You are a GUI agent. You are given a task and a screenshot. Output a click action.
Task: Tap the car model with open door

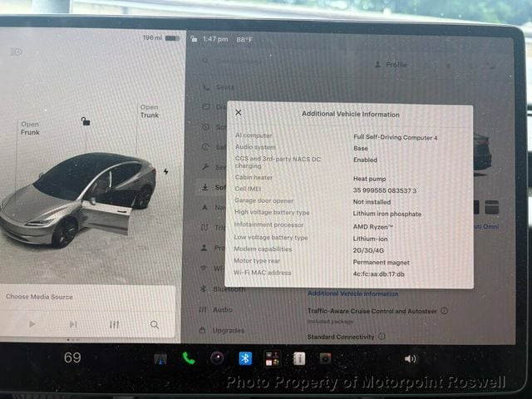pos(78,199)
